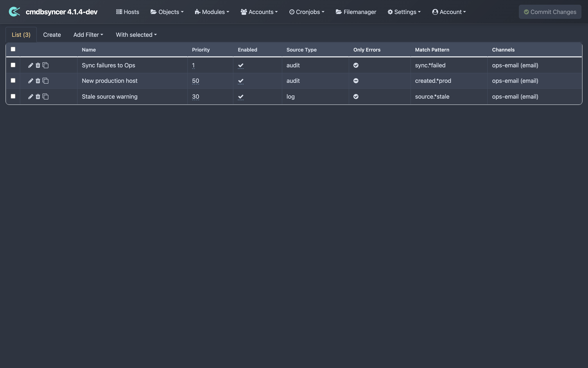Duplicate the Stale source warning rule

point(45,97)
